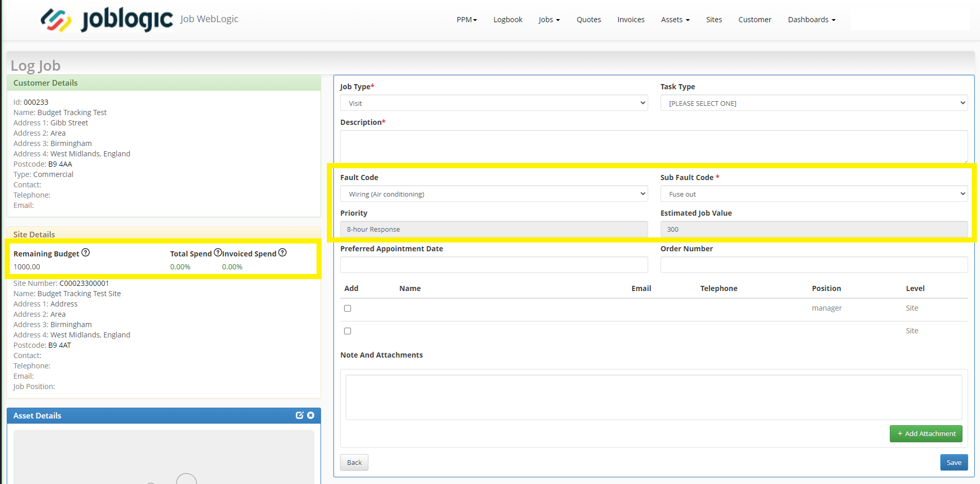Click the customer postcode B9 4AA

(x=60, y=164)
